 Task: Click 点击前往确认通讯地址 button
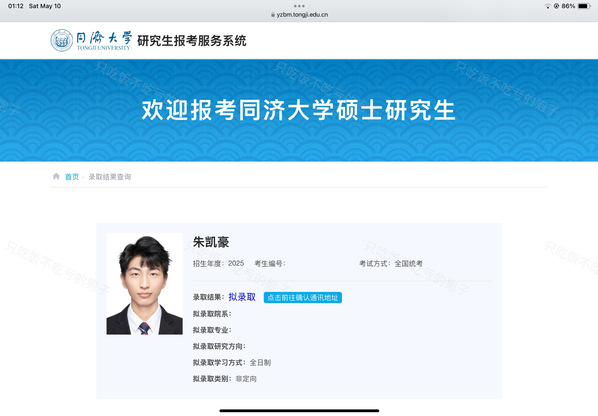pyautogui.click(x=303, y=297)
